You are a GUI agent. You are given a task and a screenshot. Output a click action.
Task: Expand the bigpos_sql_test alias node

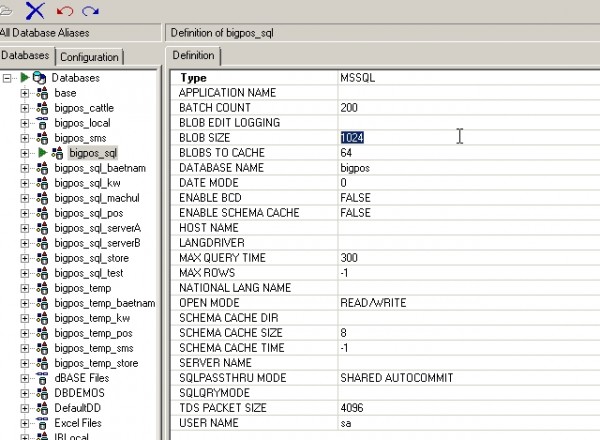pos(25,273)
